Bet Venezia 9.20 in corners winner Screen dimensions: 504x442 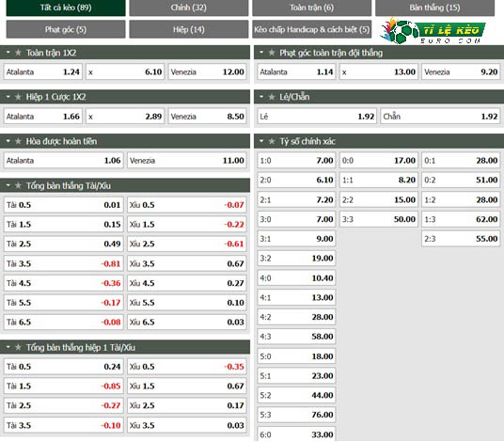(461, 71)
